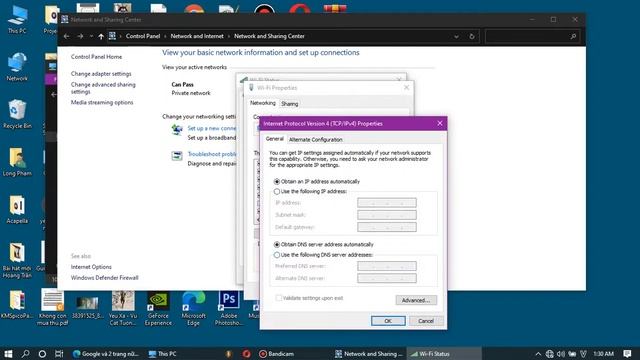640x360 pixels.
Task: Switch to Sharing tab in Wi-Fi Properties
Action: point(289,104)
